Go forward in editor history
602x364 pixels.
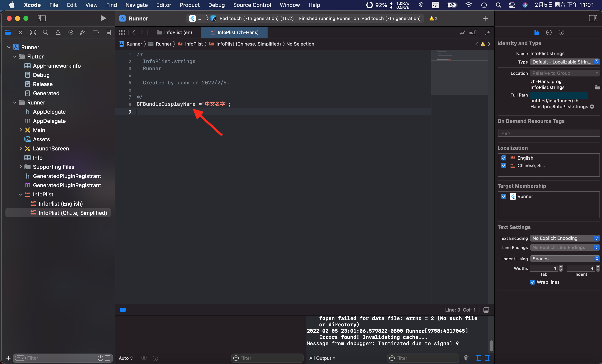click(x=142, y=32)
